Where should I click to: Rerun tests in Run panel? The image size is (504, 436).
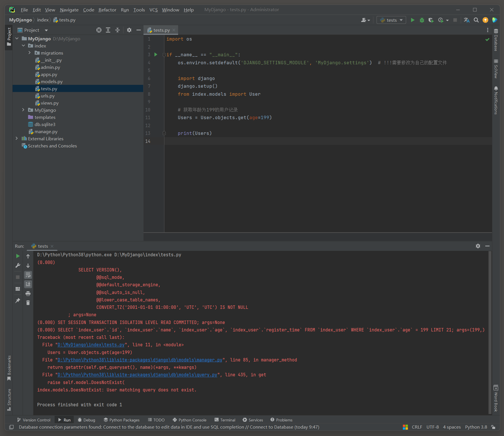[x=18, y=256]
